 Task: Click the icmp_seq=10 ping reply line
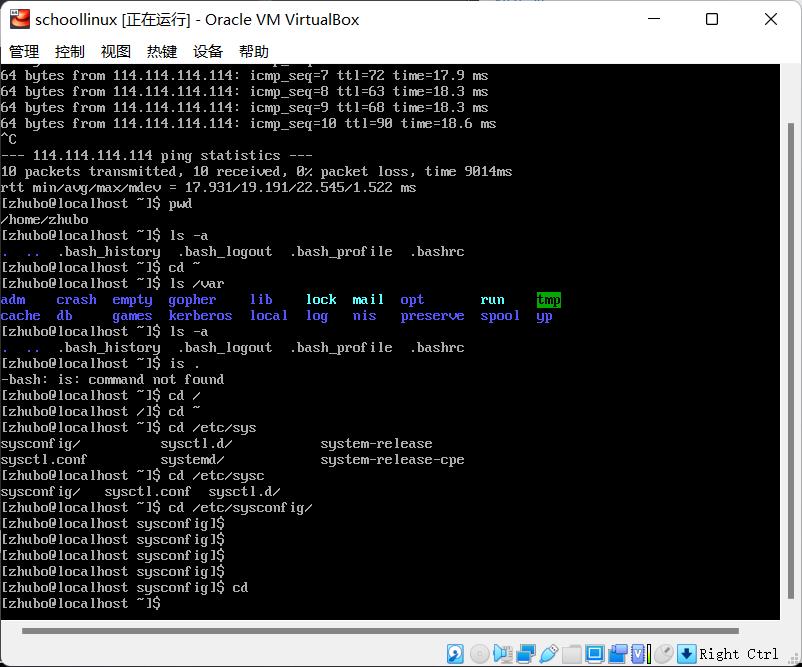point(248,124)
